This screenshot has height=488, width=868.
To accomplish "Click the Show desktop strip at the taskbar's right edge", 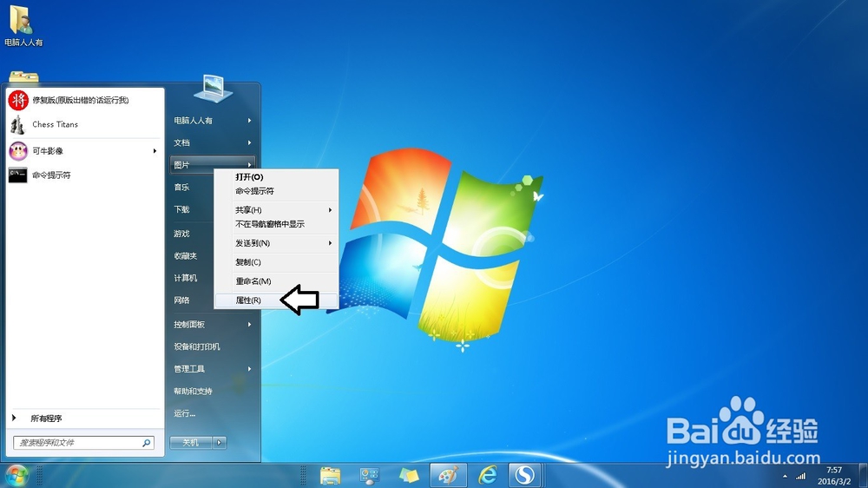I will pyautogui.click(x=864, y=476).
